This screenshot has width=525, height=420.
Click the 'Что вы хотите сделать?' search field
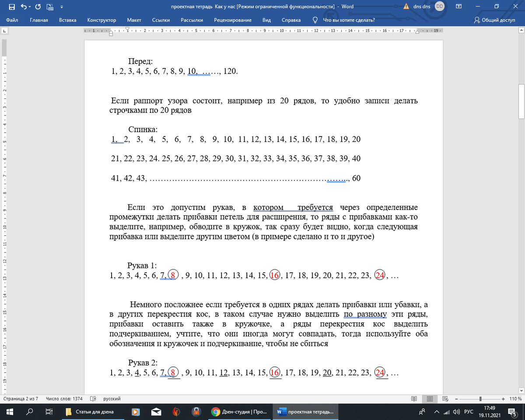point(349,20)
